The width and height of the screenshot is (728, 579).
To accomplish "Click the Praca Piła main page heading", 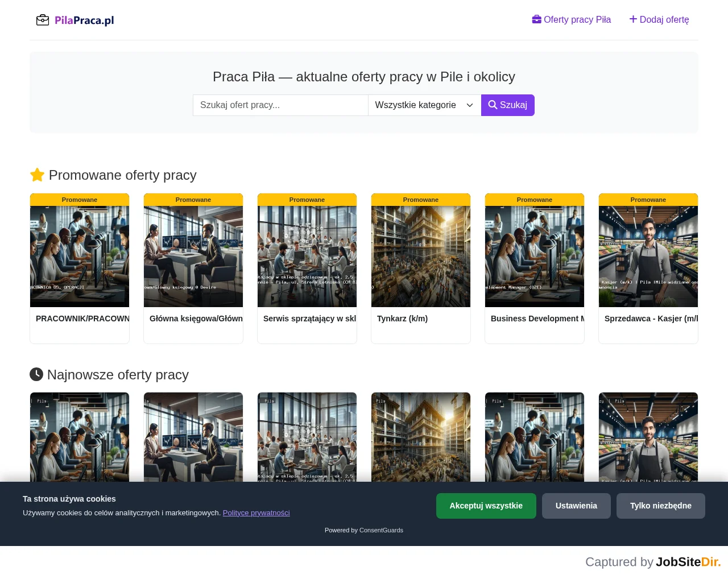I will [364, 77].
